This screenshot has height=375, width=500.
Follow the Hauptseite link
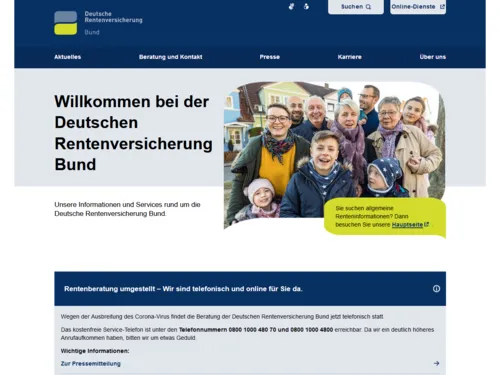pos(407,225)
